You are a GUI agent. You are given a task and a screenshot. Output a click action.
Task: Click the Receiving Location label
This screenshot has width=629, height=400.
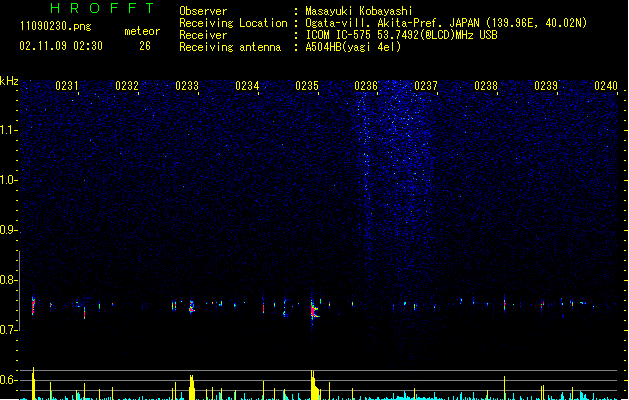(x=233, y=23)
